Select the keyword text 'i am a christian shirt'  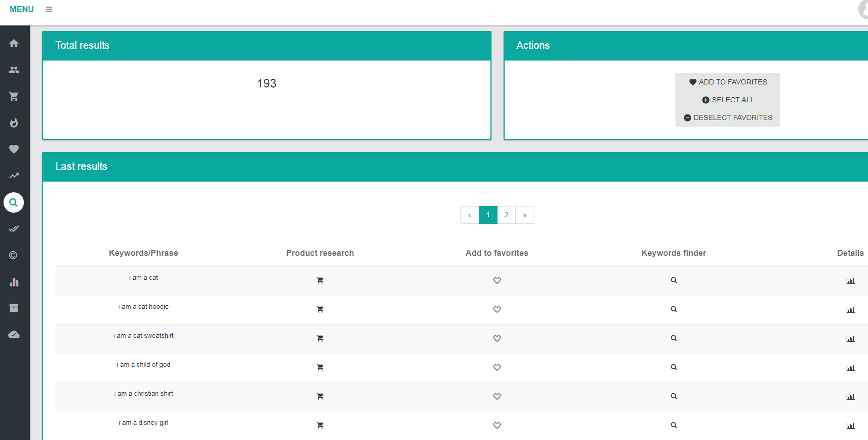[x=143, y=394]
